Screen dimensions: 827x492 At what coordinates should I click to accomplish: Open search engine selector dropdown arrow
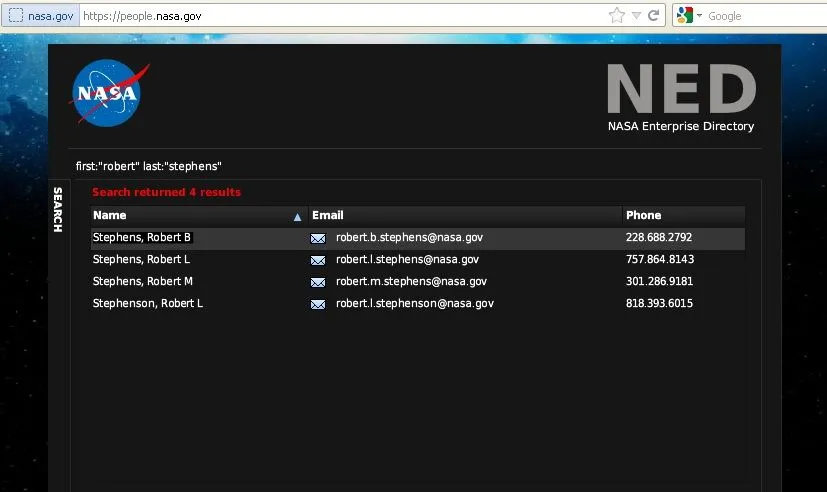click(x=700, y=16)
